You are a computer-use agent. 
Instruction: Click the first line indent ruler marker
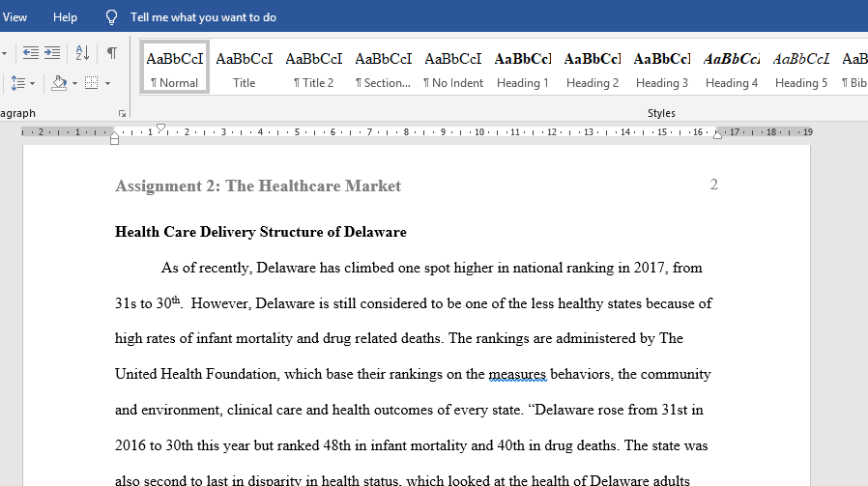pyautogui.click(x=160, y=128)
